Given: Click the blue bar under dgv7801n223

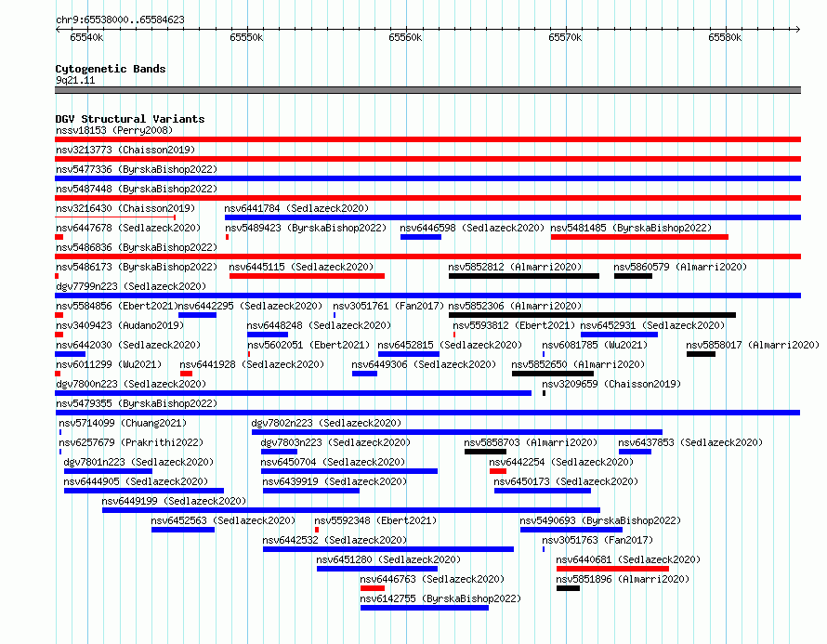Looking at the screenshot, I should click(x=108, y=471).
